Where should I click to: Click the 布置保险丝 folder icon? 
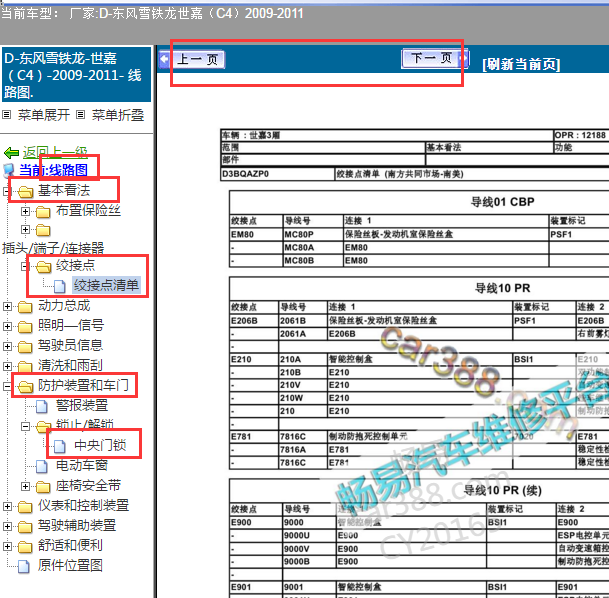click(43, 212)
